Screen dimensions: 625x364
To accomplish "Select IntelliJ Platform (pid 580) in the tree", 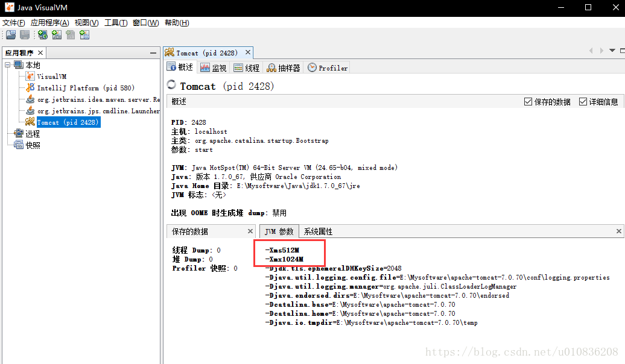I will (86, 87).
